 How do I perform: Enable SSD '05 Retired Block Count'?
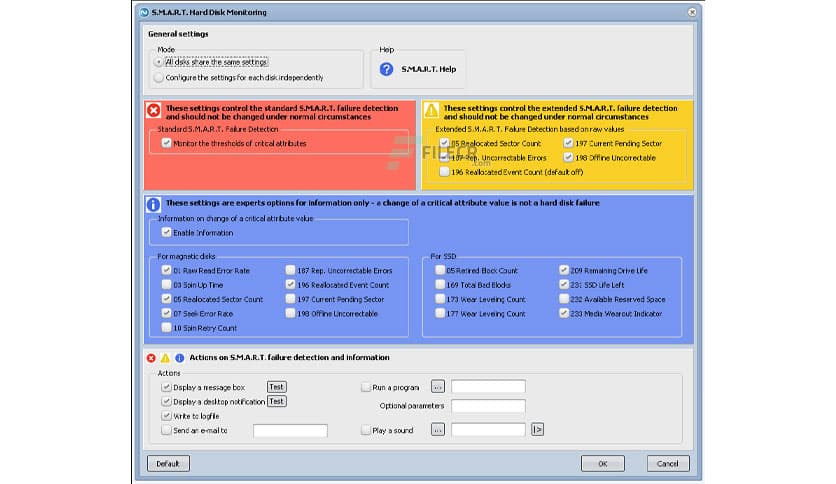point(440,271)
